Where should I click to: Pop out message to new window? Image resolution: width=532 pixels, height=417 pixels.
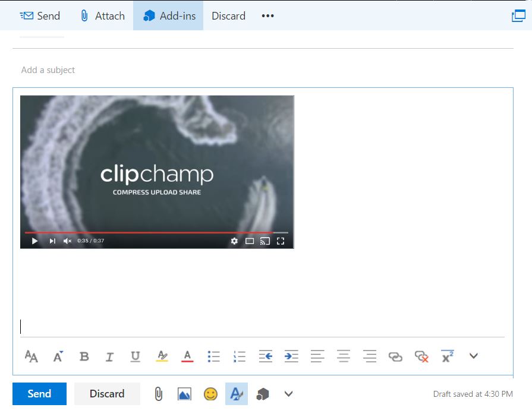click(518, 15)
